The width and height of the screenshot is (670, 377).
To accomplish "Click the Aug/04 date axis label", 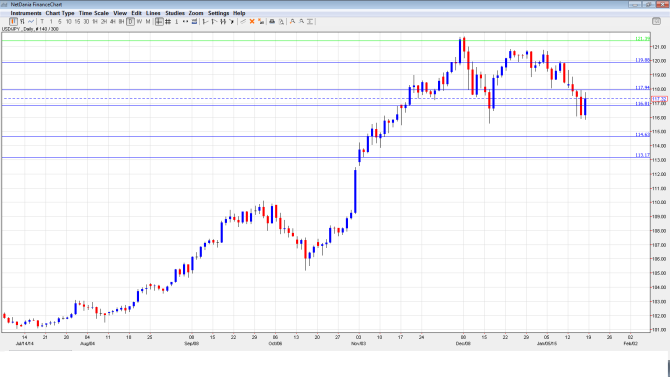I will 87,344.
